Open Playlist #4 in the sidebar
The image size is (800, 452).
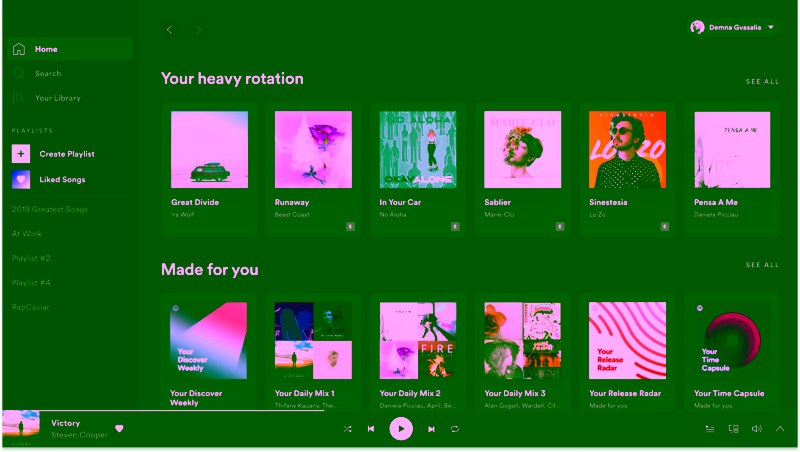click(31, 283)
